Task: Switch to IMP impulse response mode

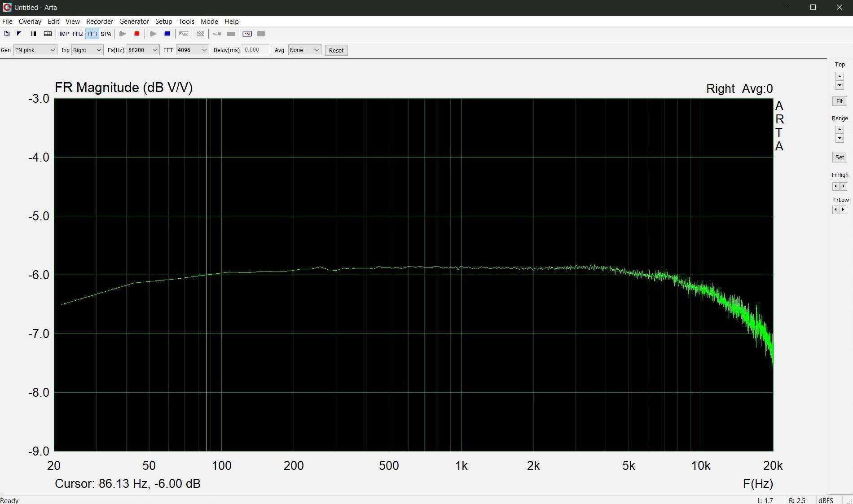Action: click(64, 34)
